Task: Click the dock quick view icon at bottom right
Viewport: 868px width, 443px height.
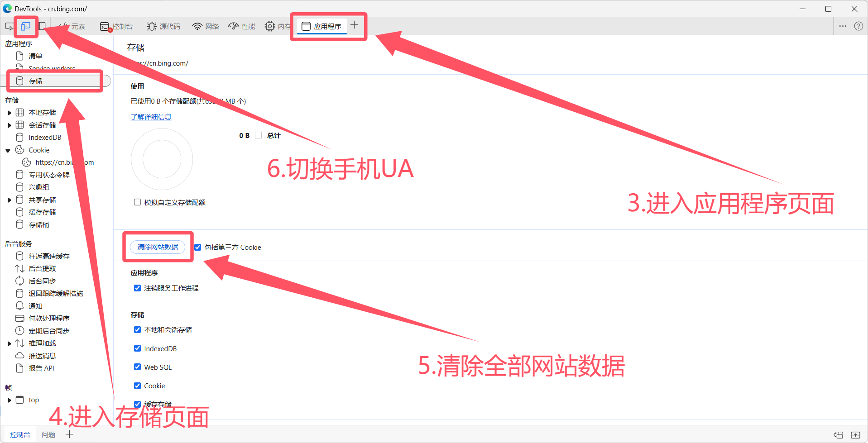Action: click(838, 435)
